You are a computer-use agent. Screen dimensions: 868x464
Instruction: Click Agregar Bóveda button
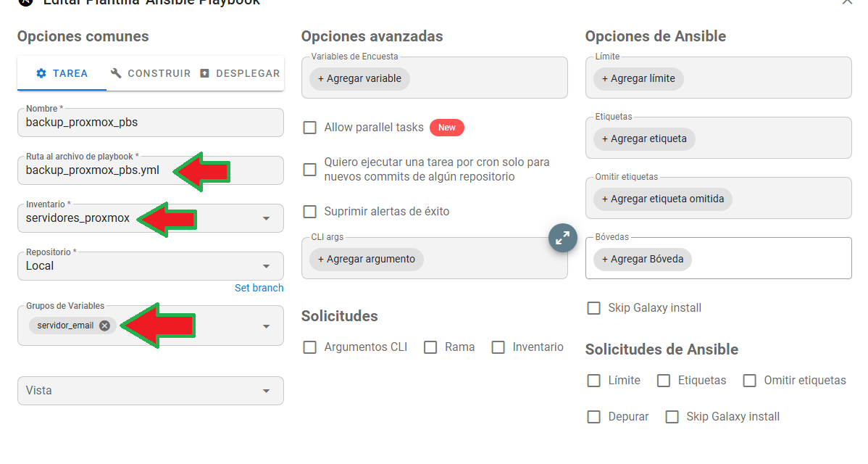click(x=643, y=259)
